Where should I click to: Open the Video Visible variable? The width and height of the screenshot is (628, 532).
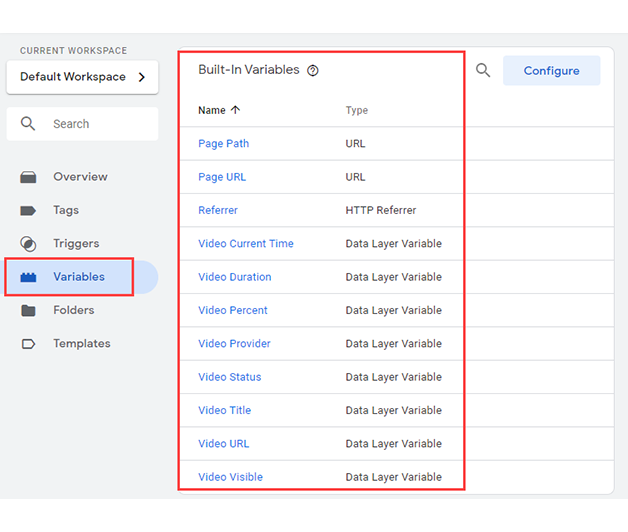click(231, 477)
